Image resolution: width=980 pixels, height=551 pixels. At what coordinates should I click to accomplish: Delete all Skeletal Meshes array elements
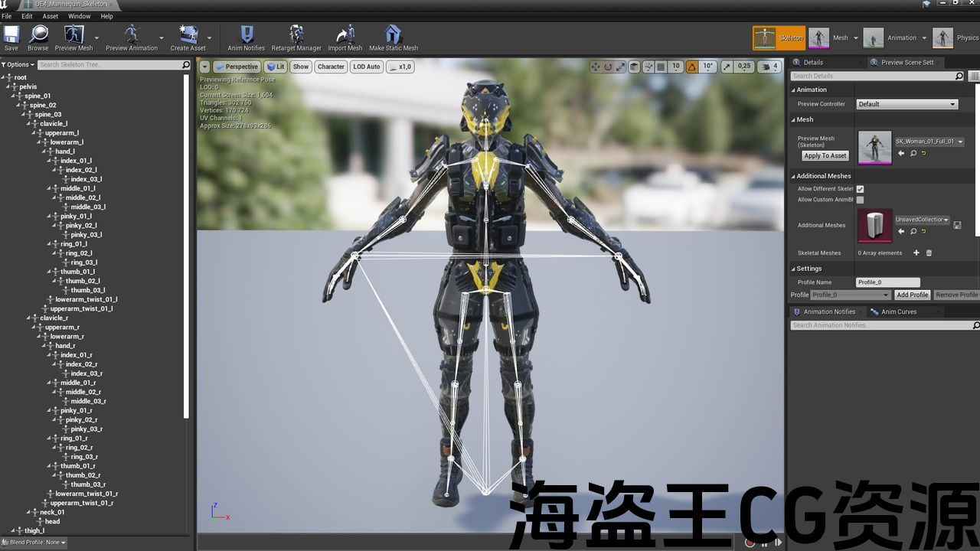[929, 253]
